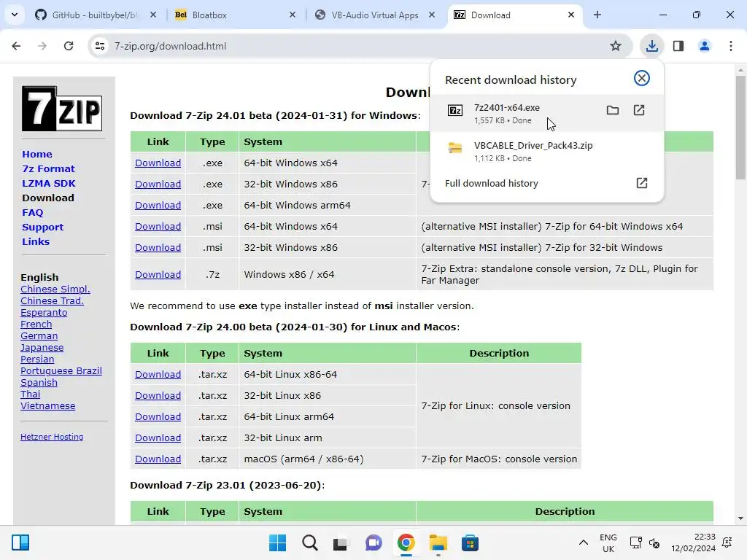Open Windows Start menu

click(278, 542)
